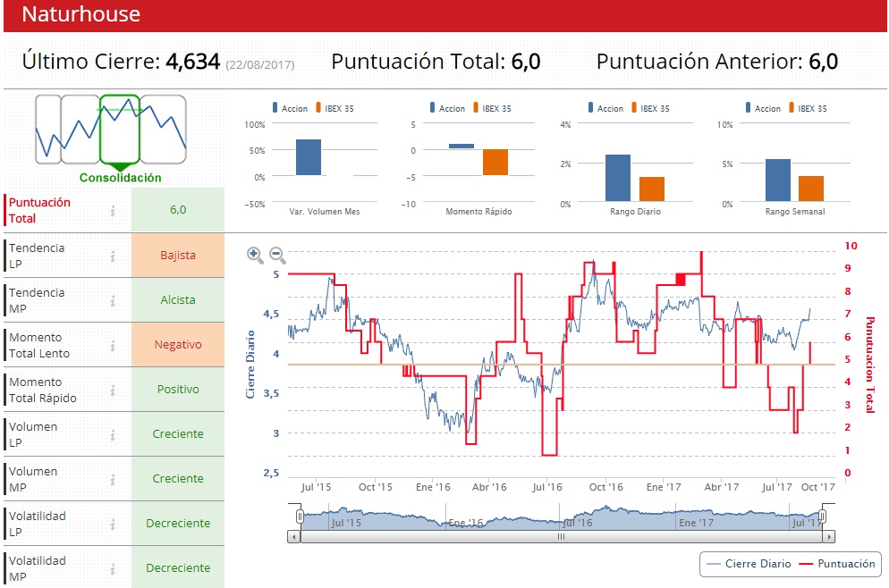Click scrollbar left arrow under navigator

tap(293, 536)
